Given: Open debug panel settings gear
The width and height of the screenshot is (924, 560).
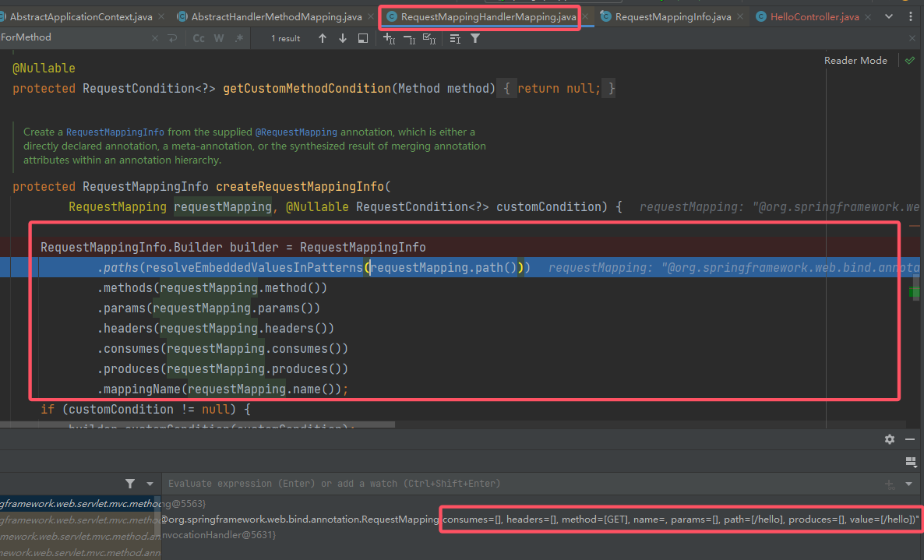Looking at the screenshot, I should 889,439.
